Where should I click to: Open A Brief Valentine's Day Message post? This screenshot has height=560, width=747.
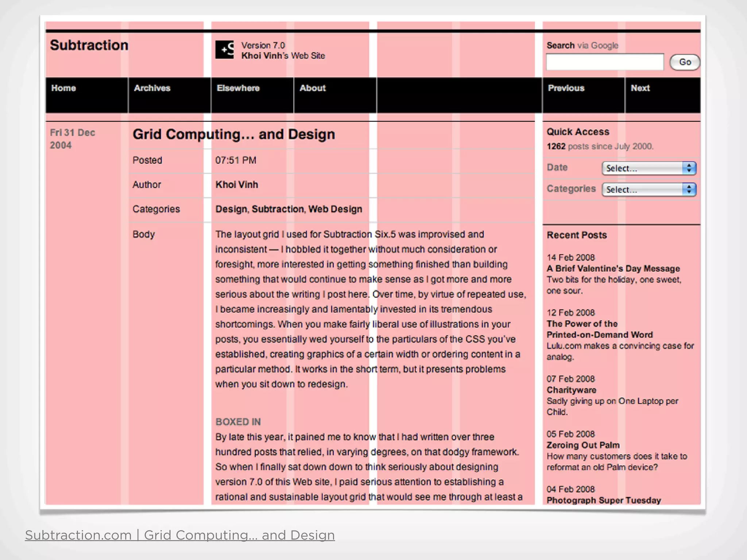[x=613, y=269]
